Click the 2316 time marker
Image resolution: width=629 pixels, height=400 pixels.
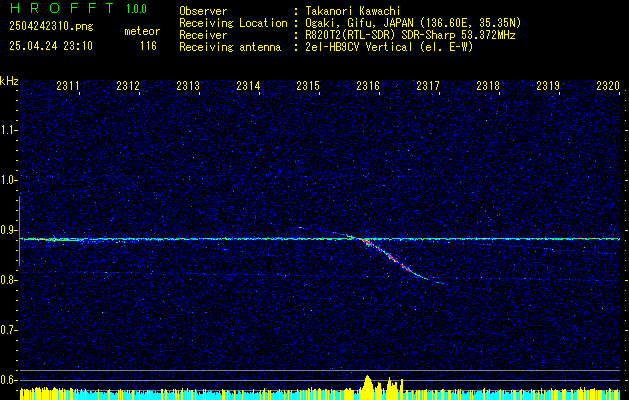pos(368,86)
